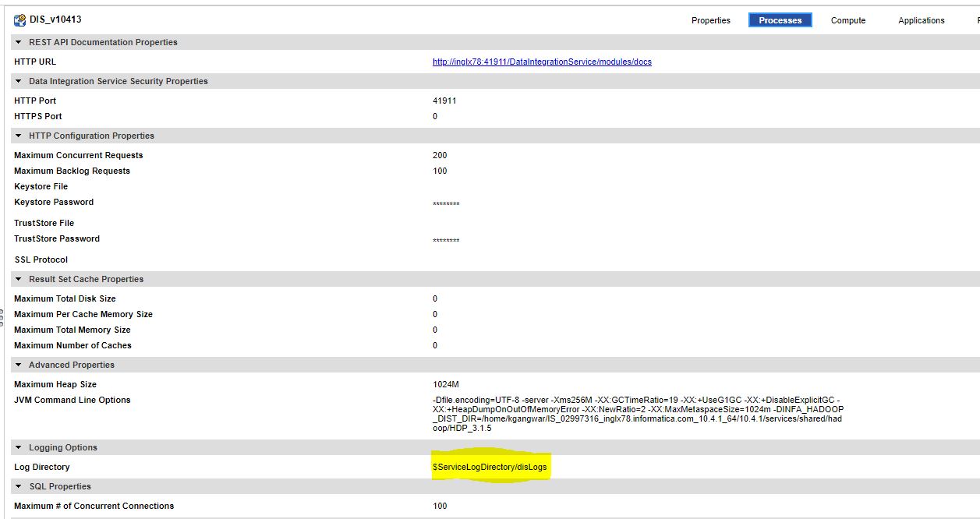980x519 pixels.
Task: Collapse Advanced Properties section
Action: click(19, 365)
